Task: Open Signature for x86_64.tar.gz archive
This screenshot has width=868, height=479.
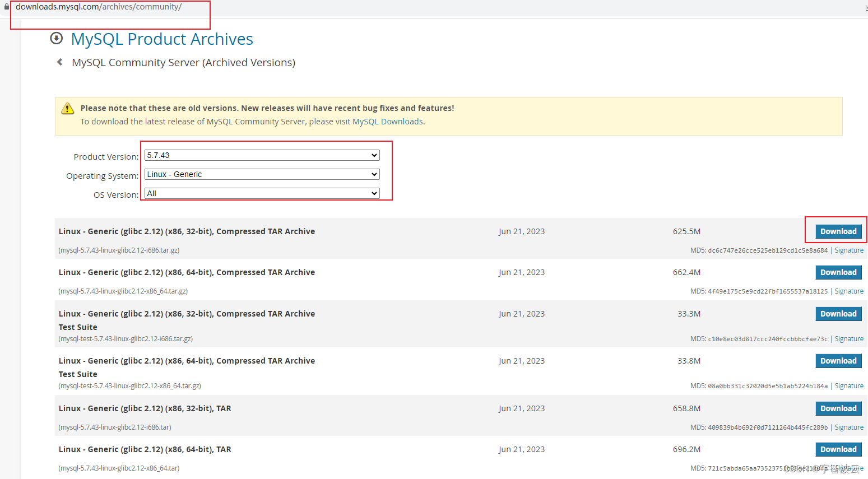Action: [849, 291]
